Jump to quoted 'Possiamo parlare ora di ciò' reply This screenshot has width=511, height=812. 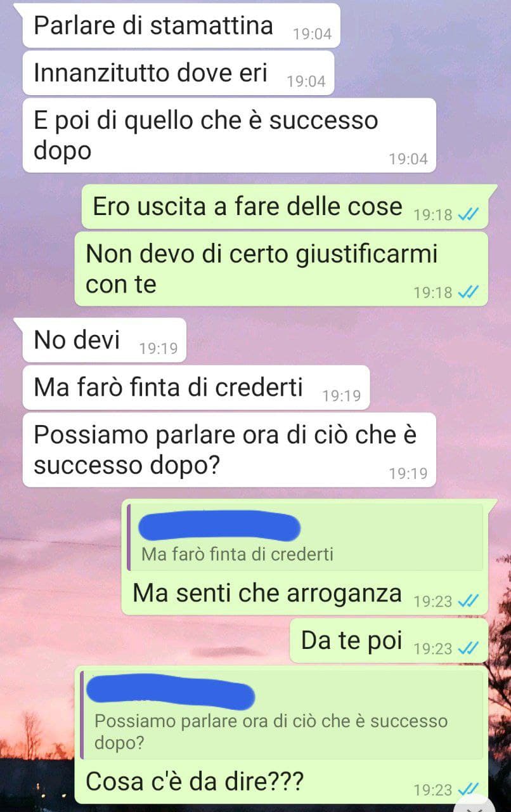(281, 717)
